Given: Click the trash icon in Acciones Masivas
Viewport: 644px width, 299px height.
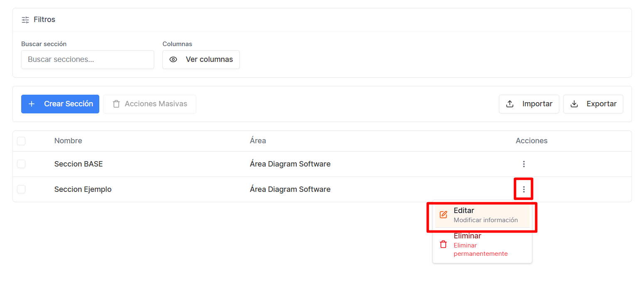Looking at the screenshot, I should tap(116, 104).
